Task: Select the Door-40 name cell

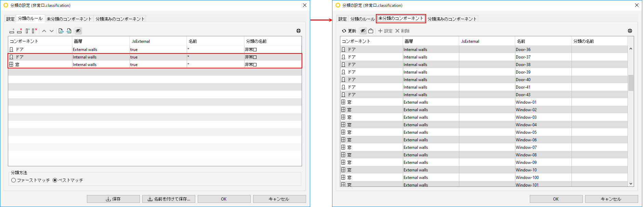Action: tap(543, 79)
